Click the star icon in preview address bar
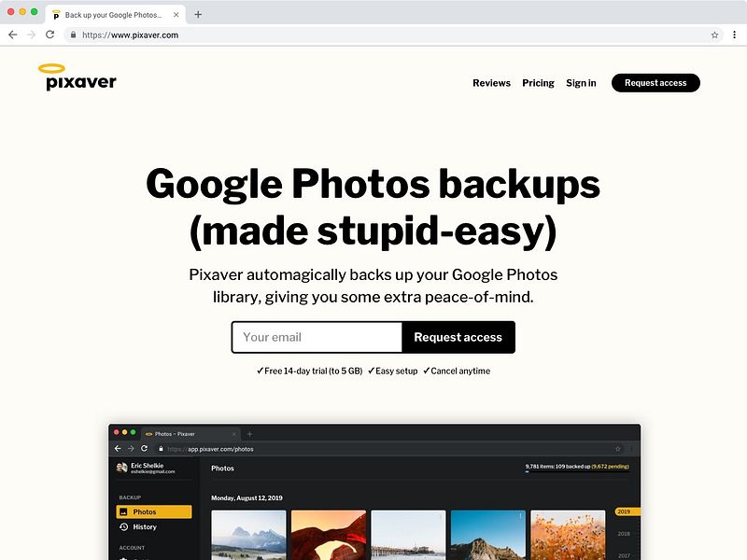Image resolution: width=747 pixels, height=560 pixels. click(x=618, y=449)
